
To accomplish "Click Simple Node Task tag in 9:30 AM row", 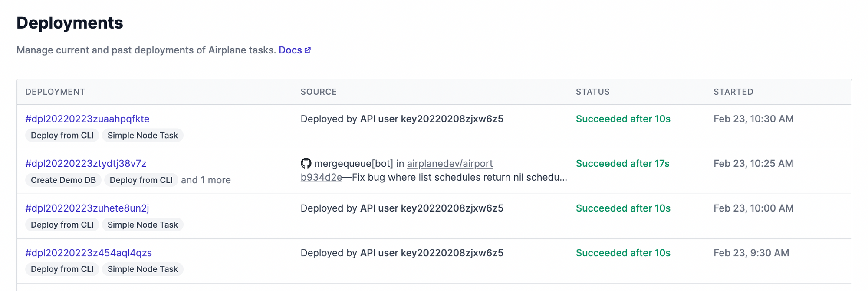I will pyautogui.click(x=143, y=269).
